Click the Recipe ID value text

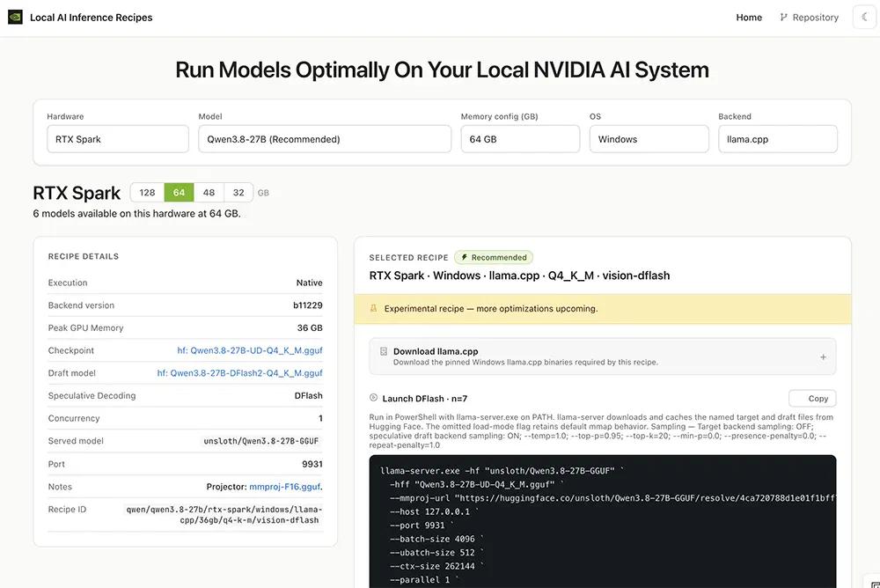click(x=224, y=515)
